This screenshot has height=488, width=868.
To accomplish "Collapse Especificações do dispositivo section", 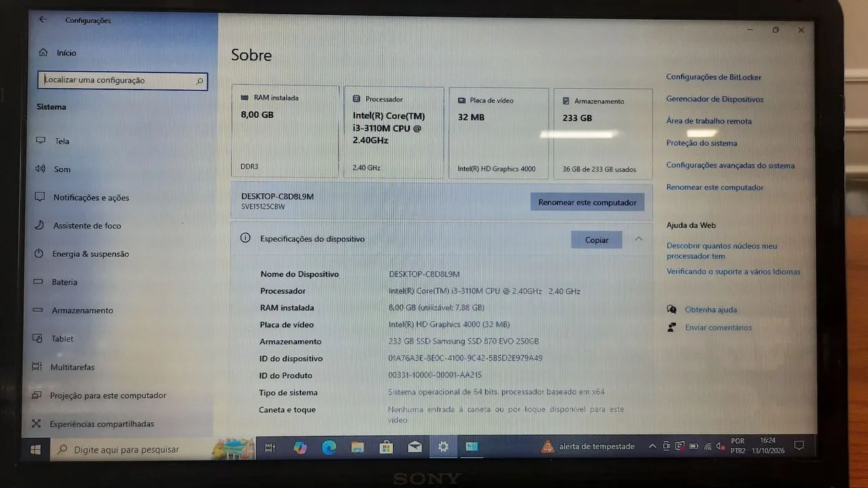I will point(638,239).
